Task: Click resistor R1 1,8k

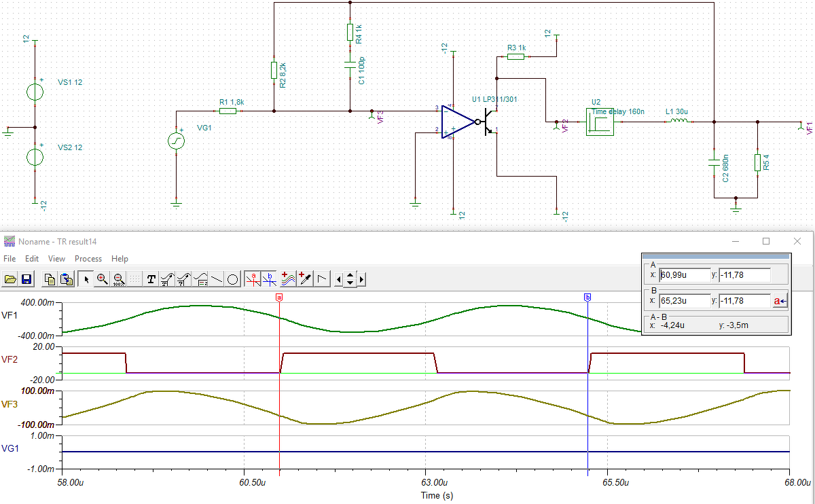Action: (228, 111)
